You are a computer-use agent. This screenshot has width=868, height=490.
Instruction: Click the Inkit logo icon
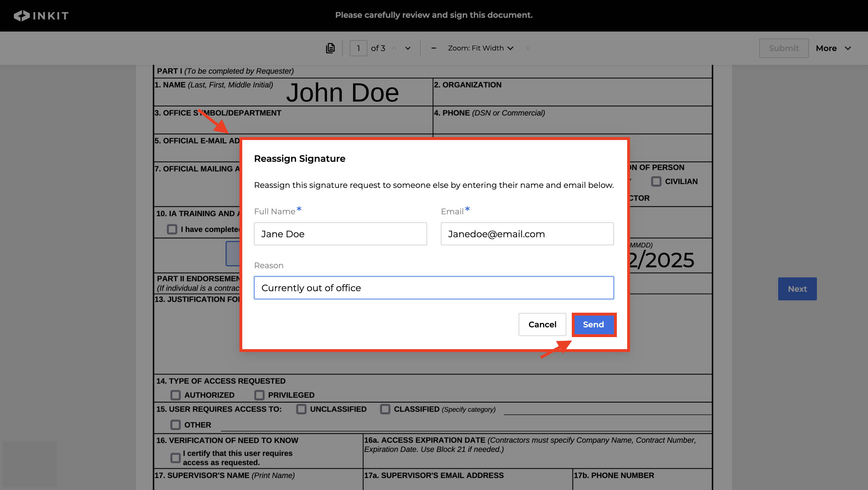click(x=22, y=15)
